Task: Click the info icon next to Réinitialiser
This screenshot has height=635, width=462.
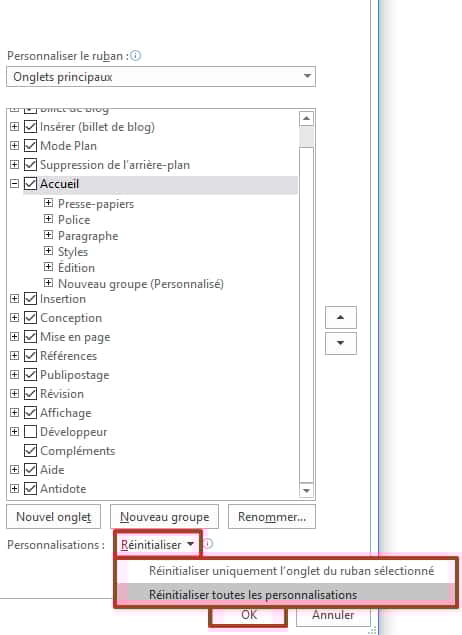Action: [x=208, y=544]
